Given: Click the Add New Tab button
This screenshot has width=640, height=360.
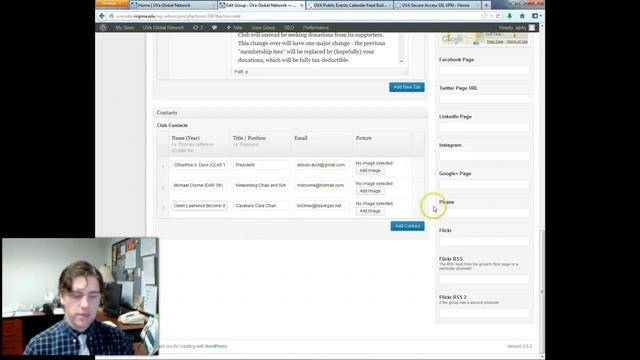Looking at the screenshot, I should [x=407, y=87].
